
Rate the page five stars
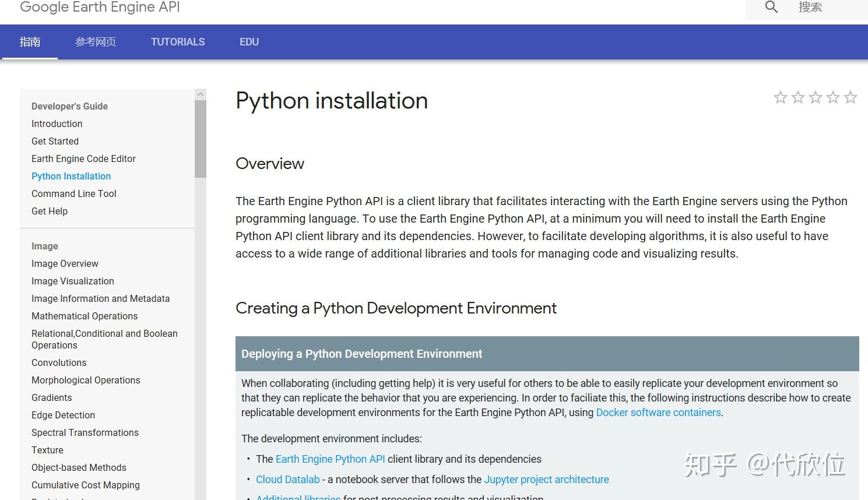click(851, 97)
